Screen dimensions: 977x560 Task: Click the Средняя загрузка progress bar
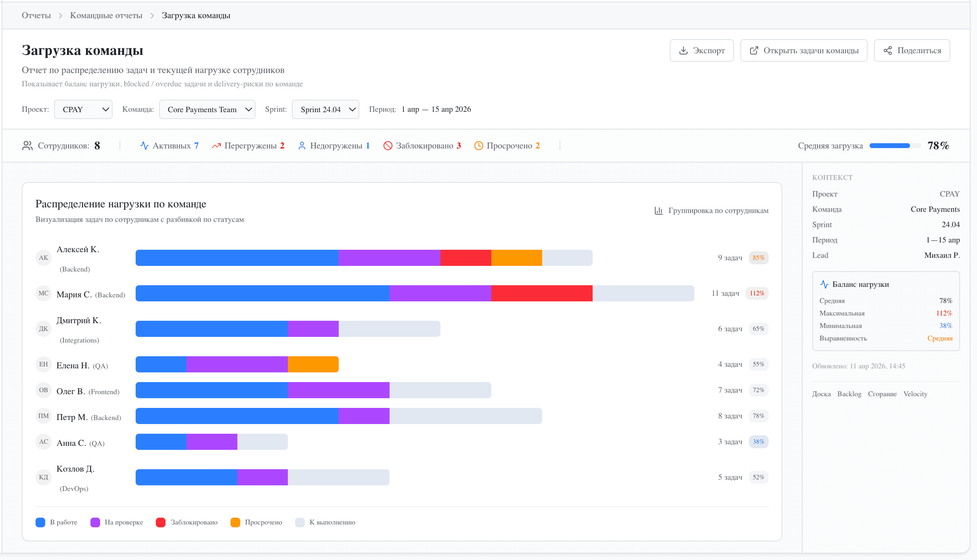click(x=895, y=146)
